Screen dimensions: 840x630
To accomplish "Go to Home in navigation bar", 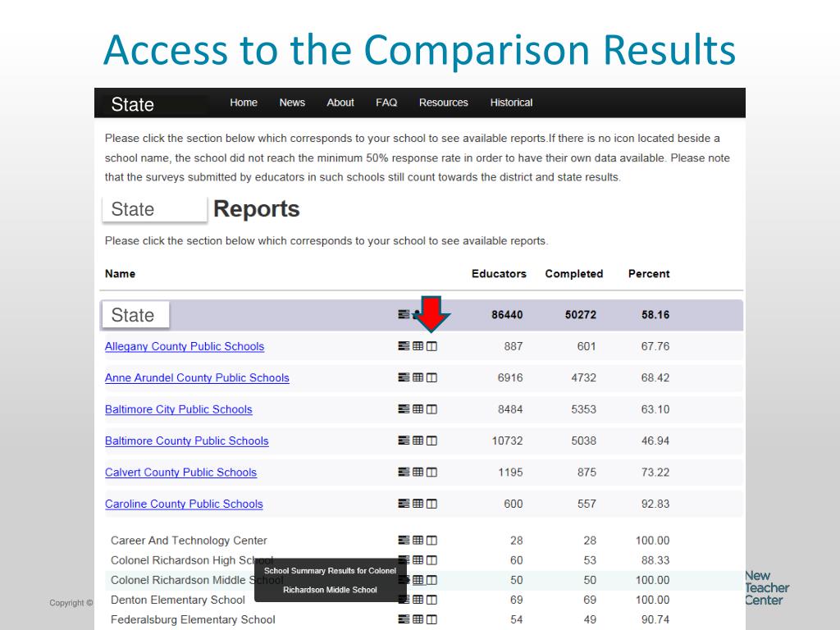I will (x=243, y=103).
